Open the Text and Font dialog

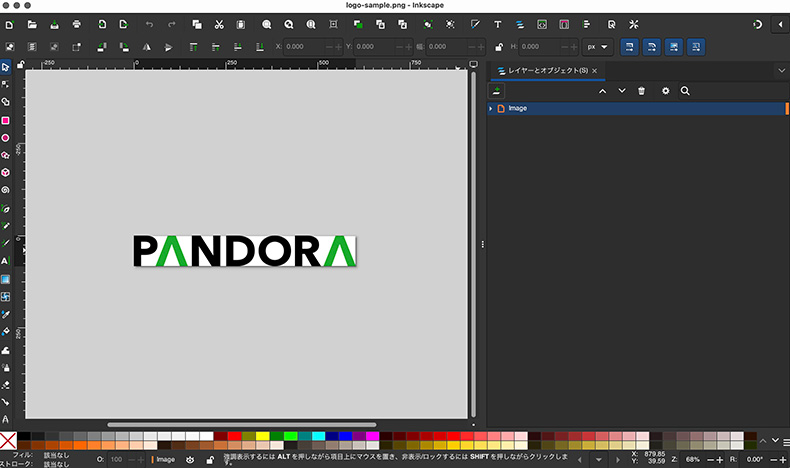pos(497,25)
